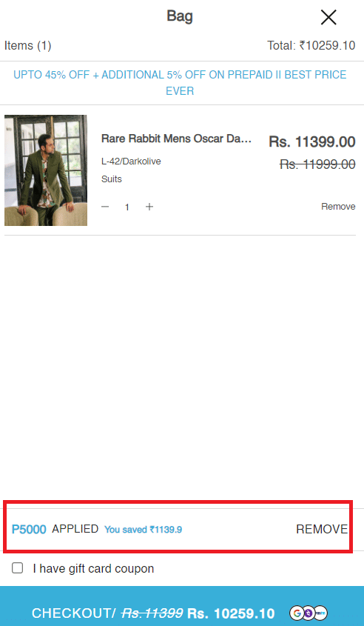Screen dimensions: 364x626
Task: Tick the gift card coupon checkbox
Action: (x=17, y=568)
